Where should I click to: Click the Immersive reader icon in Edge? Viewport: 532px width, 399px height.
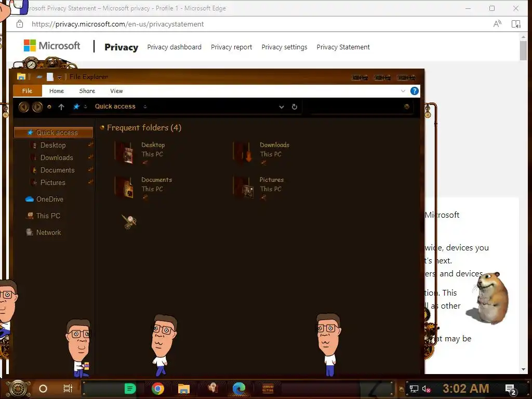pyautogui.click(x=516, y=24)
